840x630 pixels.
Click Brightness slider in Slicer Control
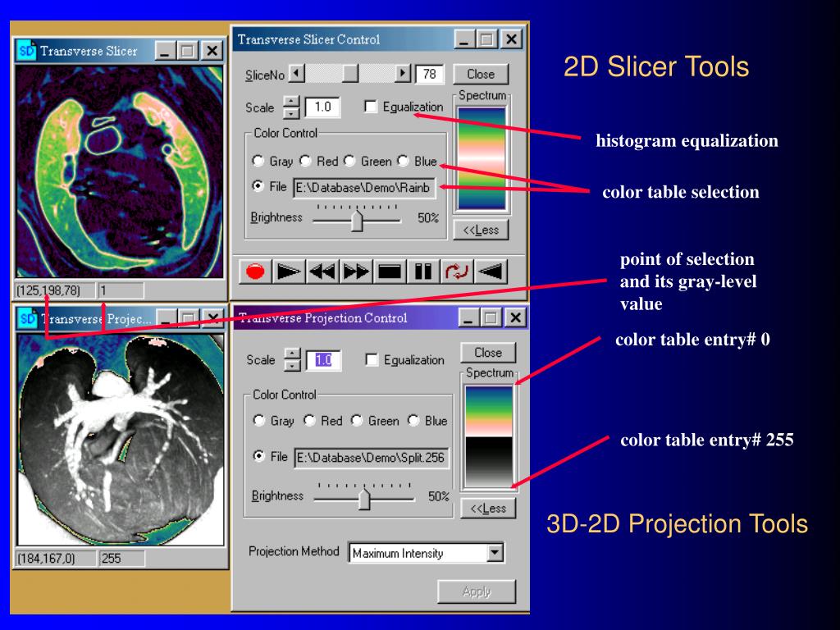357,220
